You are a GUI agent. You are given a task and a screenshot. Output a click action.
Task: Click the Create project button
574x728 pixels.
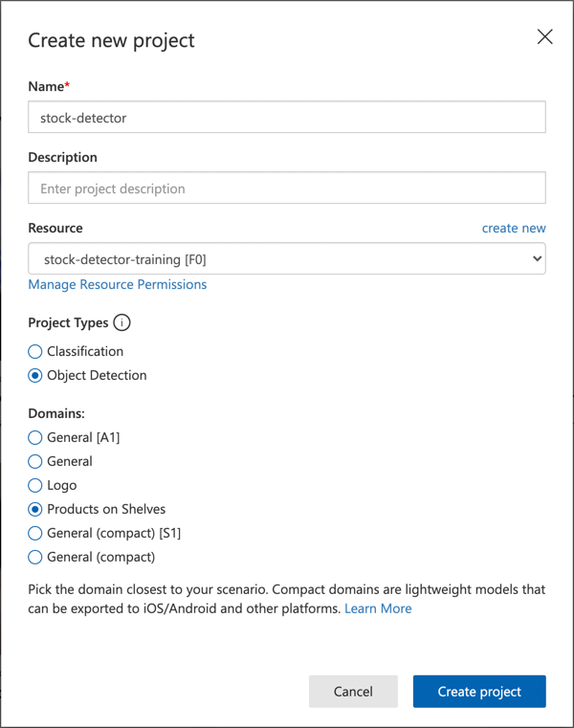[x=479, y=692]
